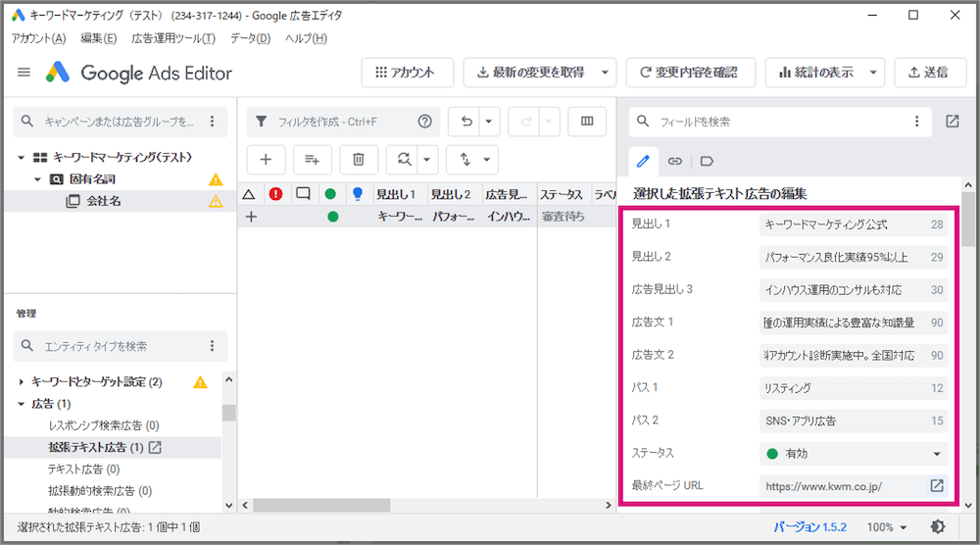This screenshot has width=980, height=545.
Task: Click the Google Ads logo
Action: pos(58,73)
